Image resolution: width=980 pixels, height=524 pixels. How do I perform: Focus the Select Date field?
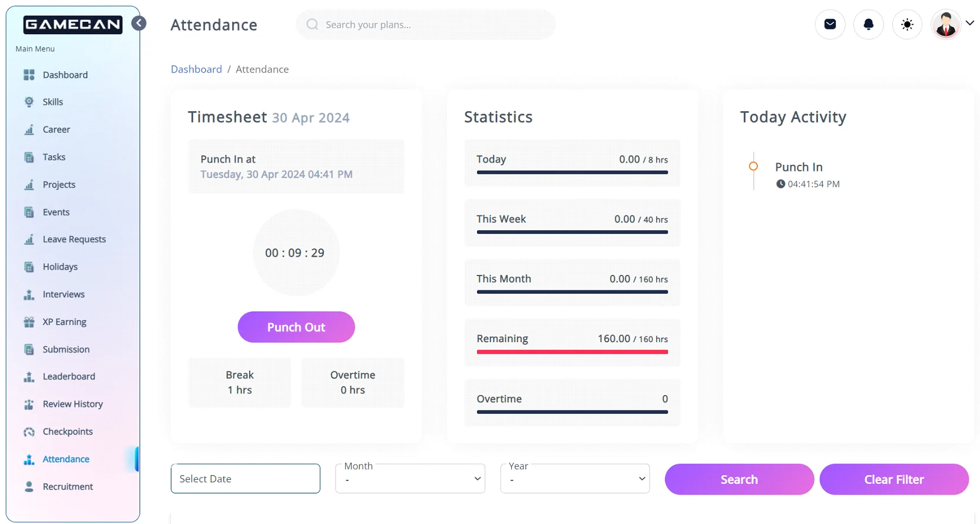[246, 479]
